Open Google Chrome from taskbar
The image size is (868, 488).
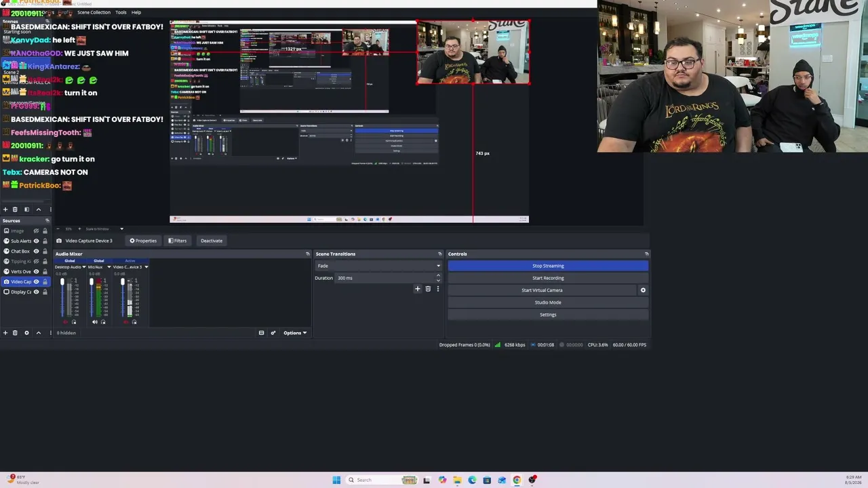pyautogui.click(x=517, y=480)
